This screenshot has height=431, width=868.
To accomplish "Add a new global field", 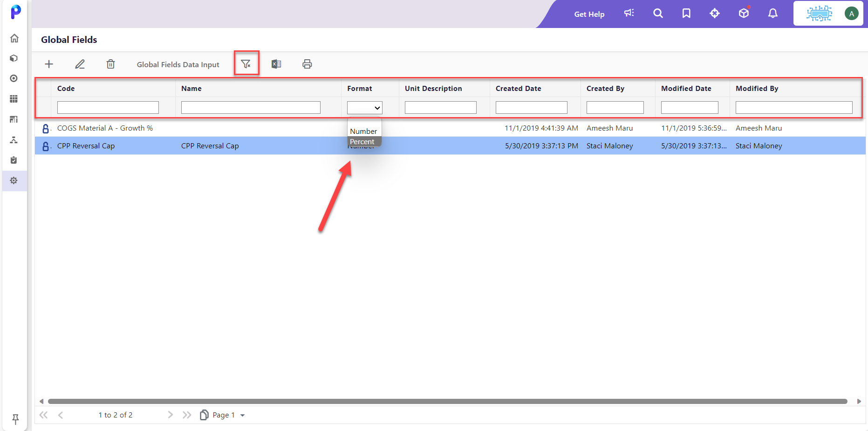I will 49,64.
